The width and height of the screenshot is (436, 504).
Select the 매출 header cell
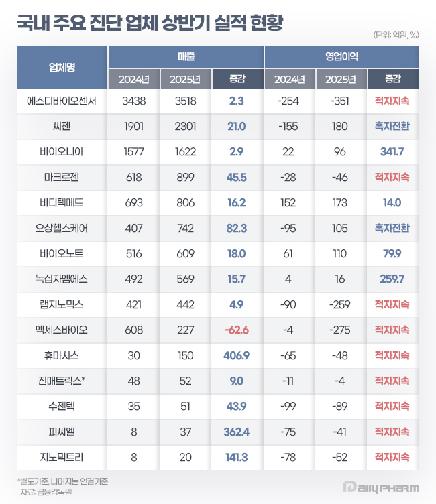pyautogui.click(x=186, y=56)
